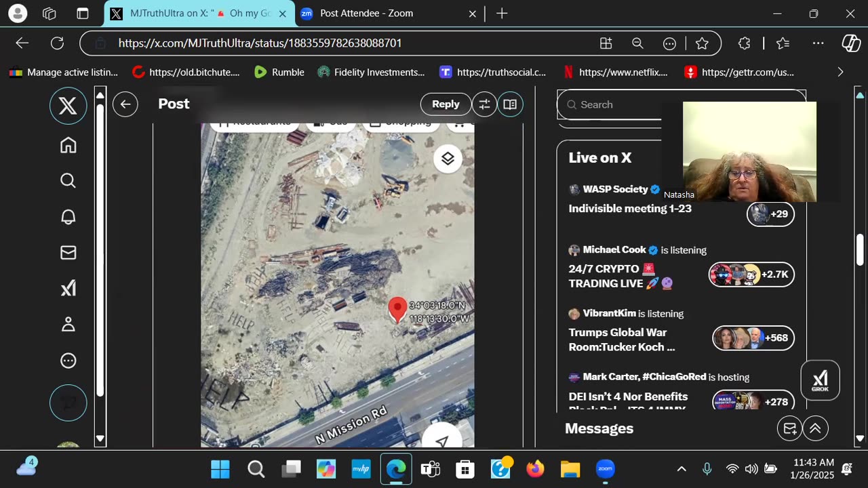Open browser profile avatar
868x488 pixels.
click(18, 13)
